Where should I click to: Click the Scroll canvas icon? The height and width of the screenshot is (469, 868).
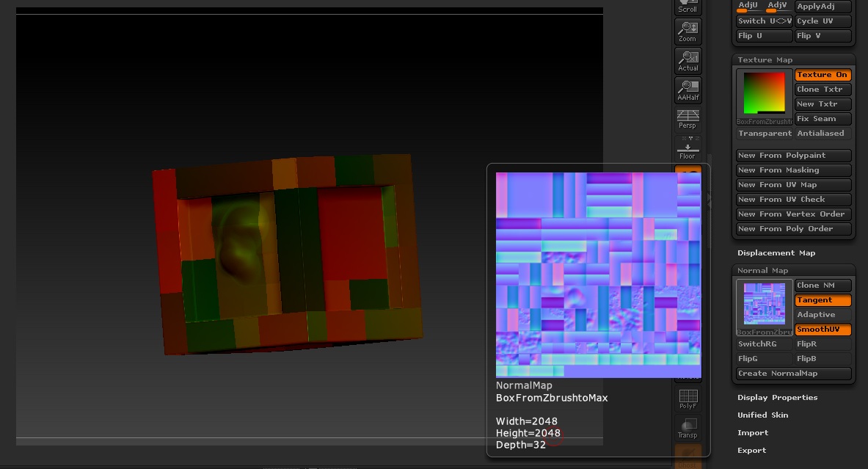[688, 7]
